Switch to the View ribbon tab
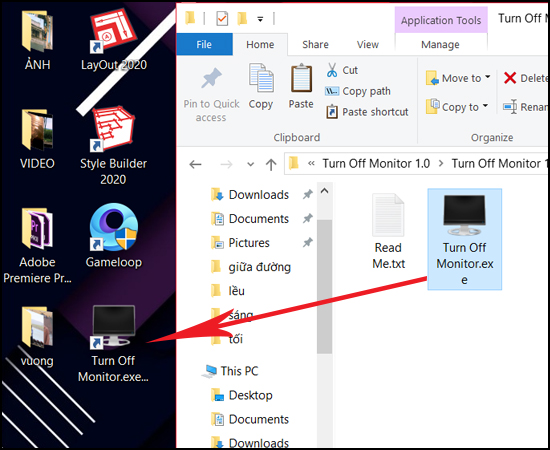Viewport: 550px width, 450px height. [368, 45]
